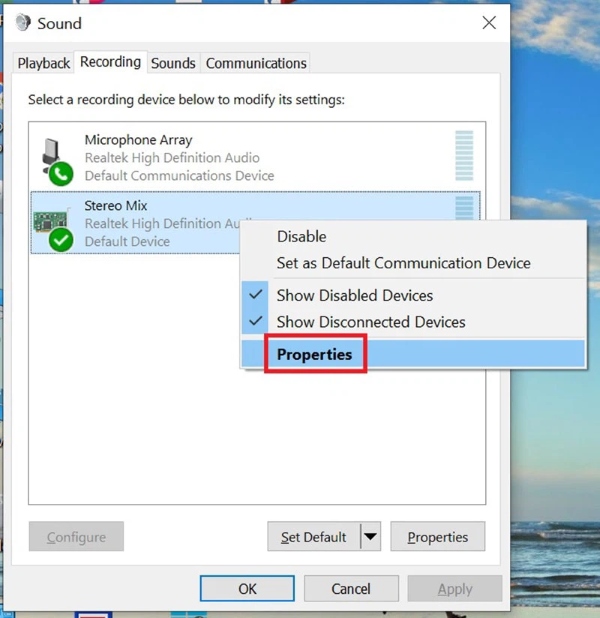Open the Sounds tab
Viewport: 600px width, 618px height.
[x=173, y=63]
